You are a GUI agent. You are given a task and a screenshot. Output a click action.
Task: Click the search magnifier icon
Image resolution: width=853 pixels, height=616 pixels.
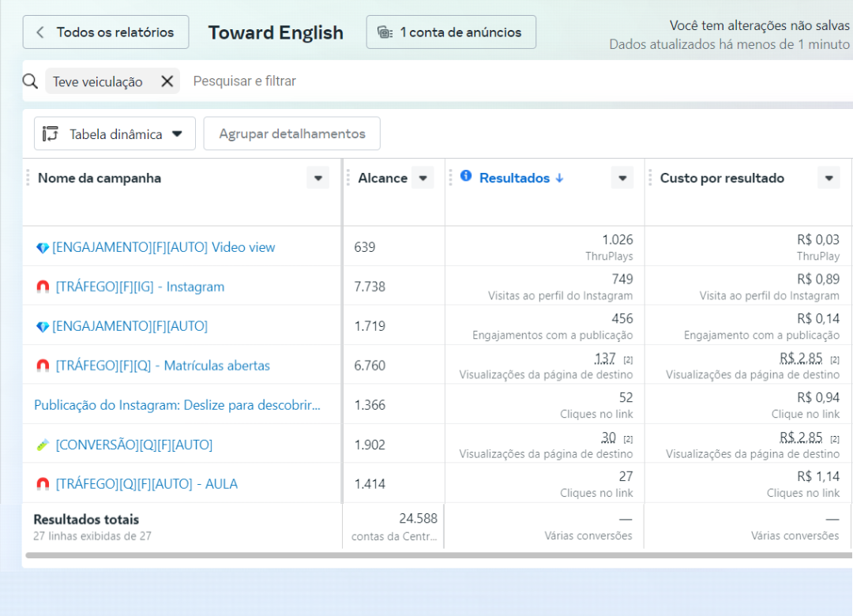(x=30, y=81)
